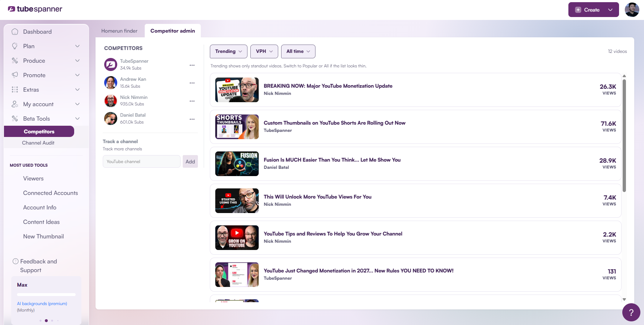Viewport: 644px width, 325px height.
Task: Switch to the Homerun finder tab
Action: pyautogui.click(x=119, y=31)
